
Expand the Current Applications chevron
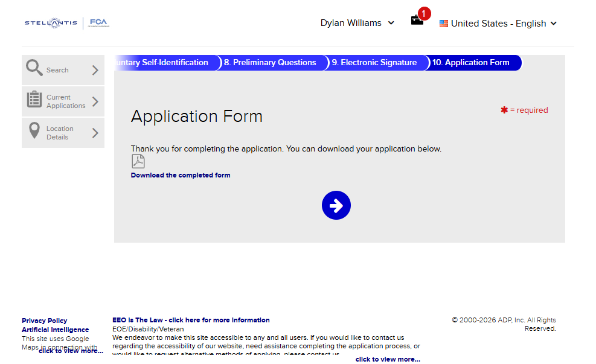point(95,101)
